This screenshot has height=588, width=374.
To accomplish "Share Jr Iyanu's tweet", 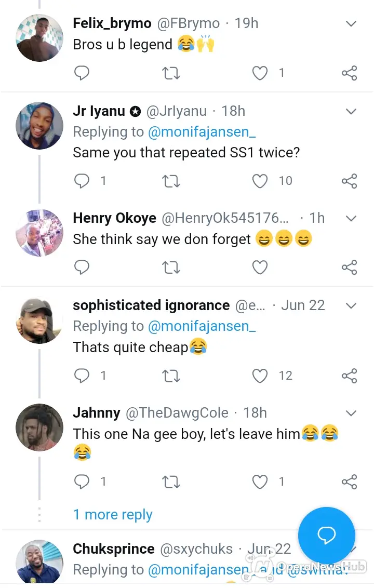I will click(349, 181).
